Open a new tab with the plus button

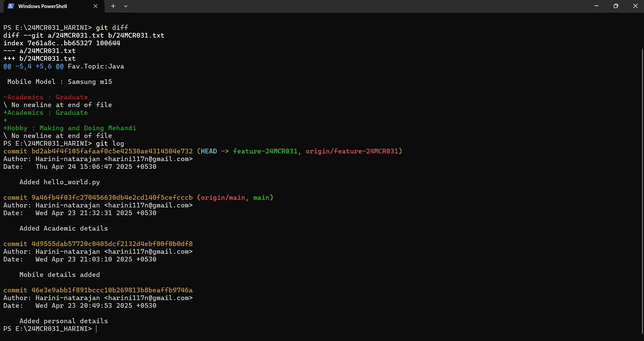(113, 6)
